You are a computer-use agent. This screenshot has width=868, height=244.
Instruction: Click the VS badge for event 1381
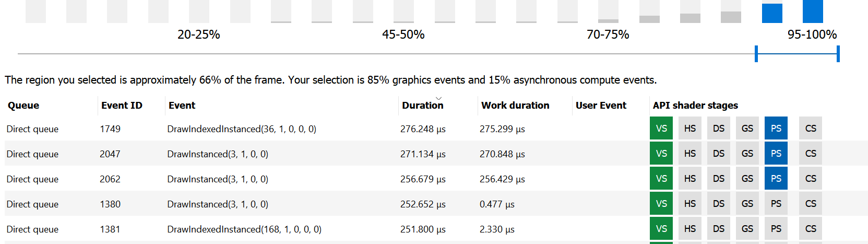click(661, 229)
